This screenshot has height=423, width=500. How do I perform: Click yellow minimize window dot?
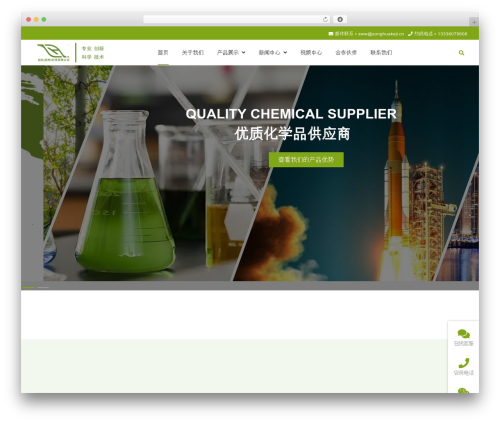click(x=36, y=20)
